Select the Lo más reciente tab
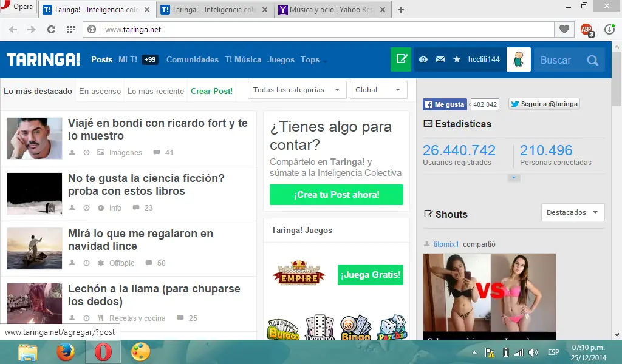The image size is (622, 364). coord(155,91)
